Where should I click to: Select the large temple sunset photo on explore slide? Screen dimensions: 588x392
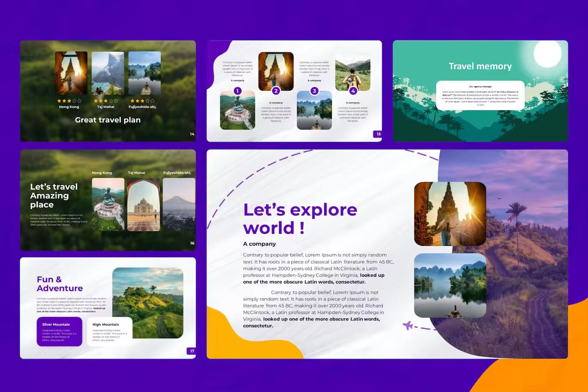(x=450, y=214)
